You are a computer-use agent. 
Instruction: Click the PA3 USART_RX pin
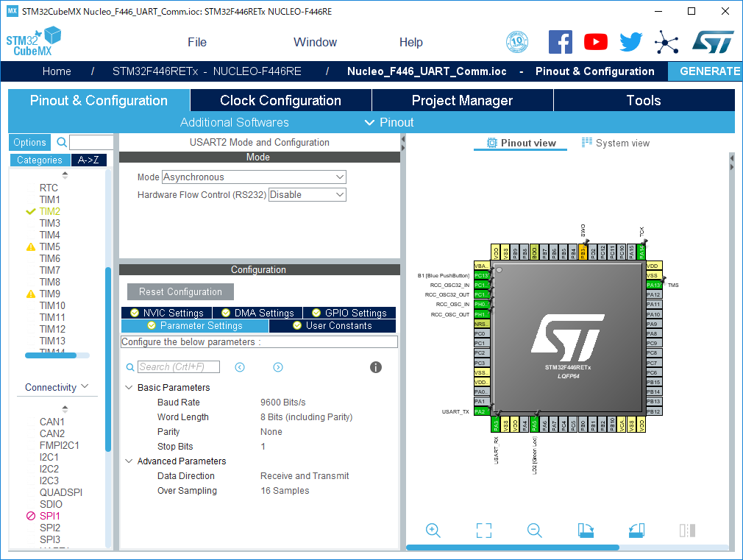pos(496,425)
